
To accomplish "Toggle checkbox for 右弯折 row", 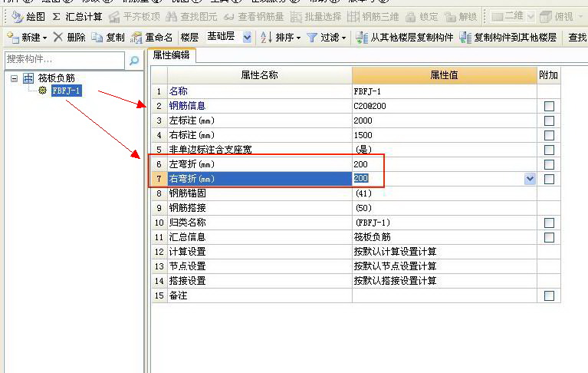I will (x=549, y=179).
